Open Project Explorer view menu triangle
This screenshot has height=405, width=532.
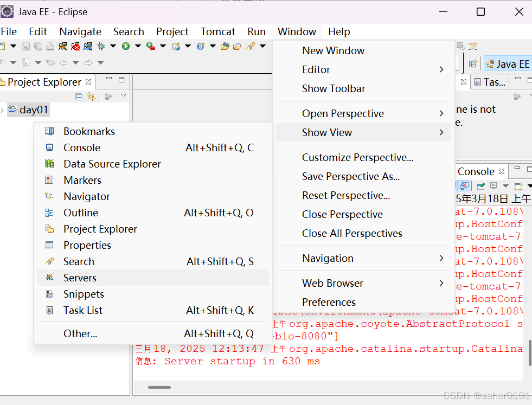tap(124, 95)
